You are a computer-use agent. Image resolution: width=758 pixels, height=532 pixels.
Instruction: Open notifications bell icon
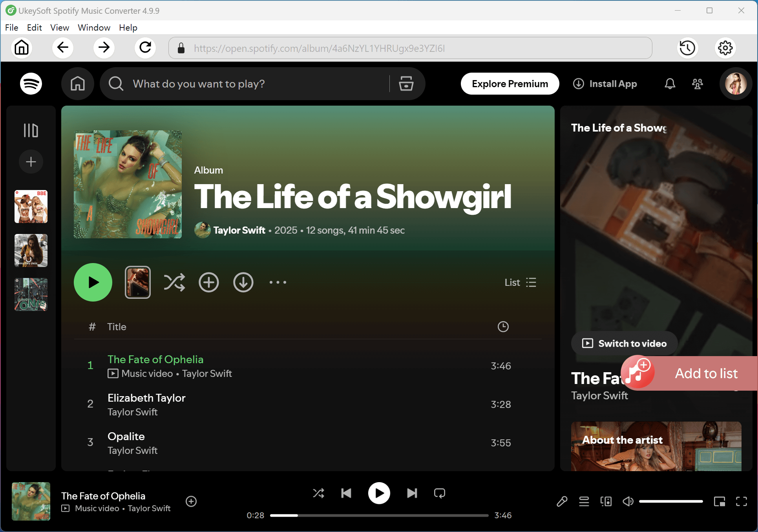pyautogui.click(x=670, y=84)
